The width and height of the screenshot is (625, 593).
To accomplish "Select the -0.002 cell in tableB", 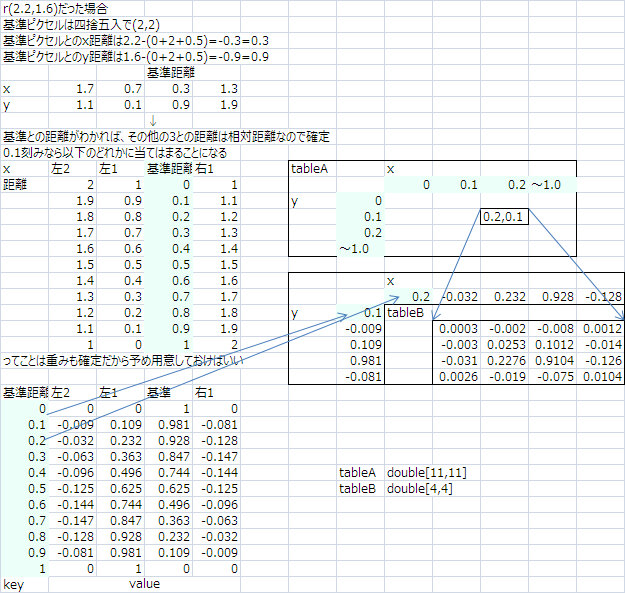I will coord(507,329).
